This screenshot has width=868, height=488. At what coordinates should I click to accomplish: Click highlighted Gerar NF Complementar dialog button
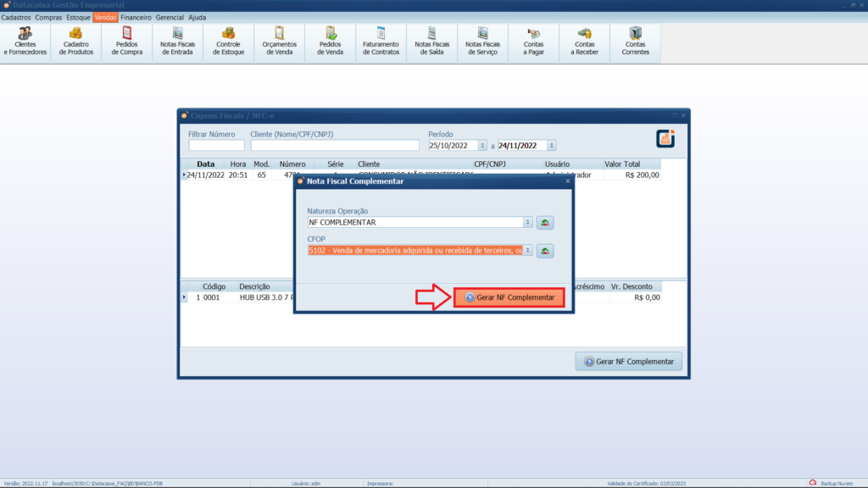coord(509,298)
